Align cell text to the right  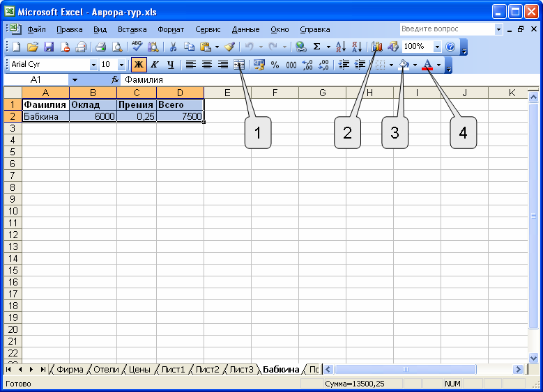(x=223, y=64)
